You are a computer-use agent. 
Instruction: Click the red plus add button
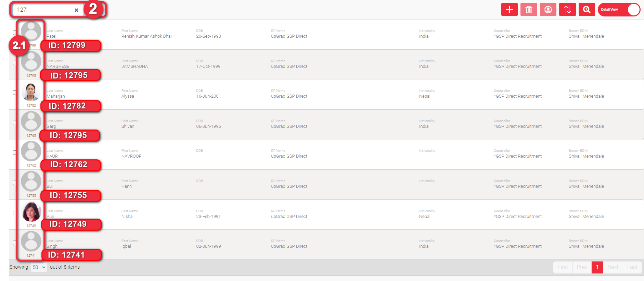[x=509, y=10]
